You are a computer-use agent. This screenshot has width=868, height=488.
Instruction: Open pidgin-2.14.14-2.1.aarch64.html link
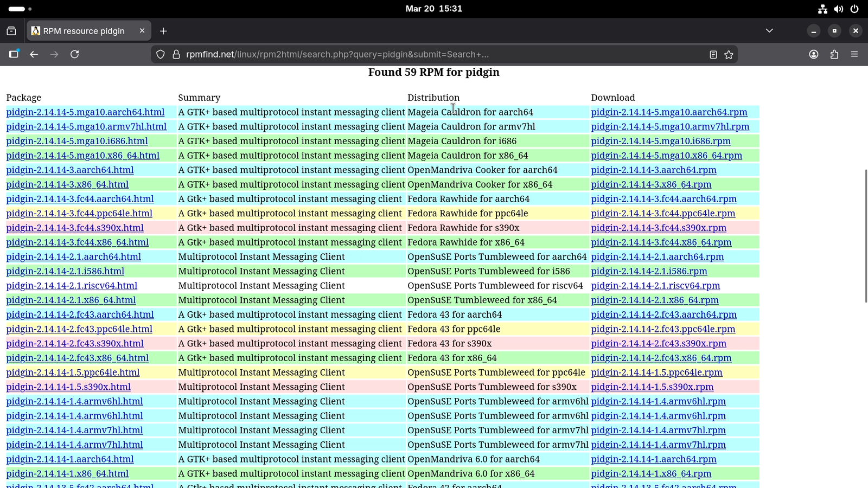point(74,256)
